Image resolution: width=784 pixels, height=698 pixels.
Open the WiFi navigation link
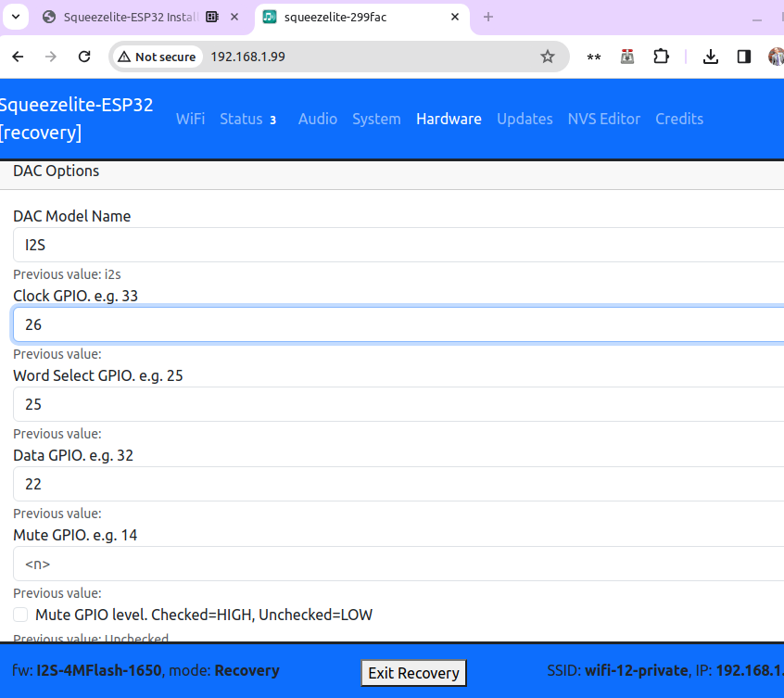click(190, 119)
